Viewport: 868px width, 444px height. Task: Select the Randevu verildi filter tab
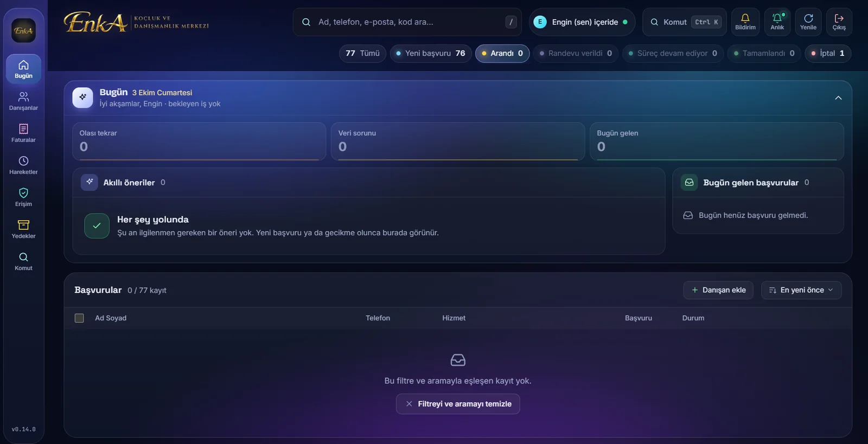pyautogui.click(x=576, y=53)
